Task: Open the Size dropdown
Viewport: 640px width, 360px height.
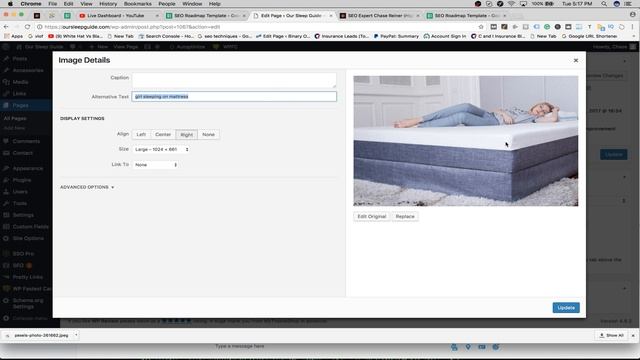Action: click(x=161, y=149)
